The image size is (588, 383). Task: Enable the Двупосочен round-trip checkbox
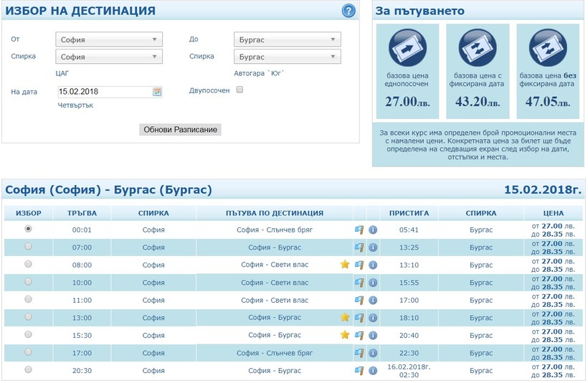point(240,90)
